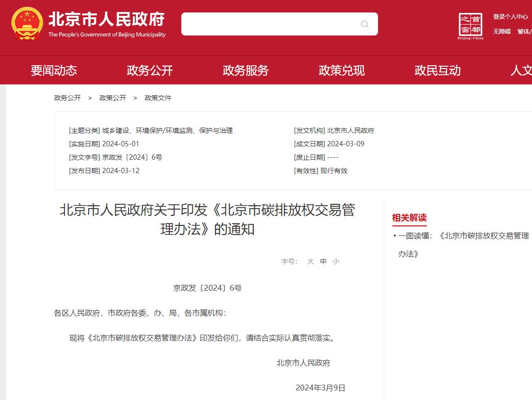Select the 政务服务 navigation item

pos(246,71)
